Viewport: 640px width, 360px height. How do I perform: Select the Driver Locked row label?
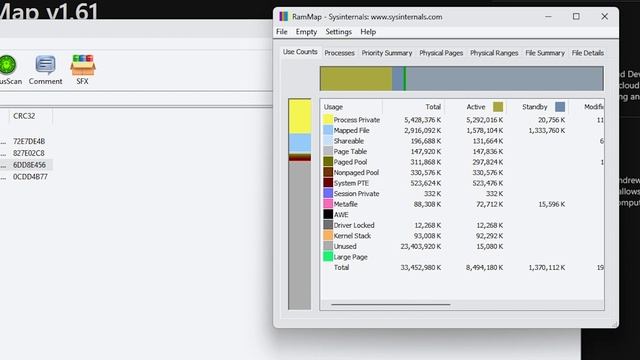(354, 225)
